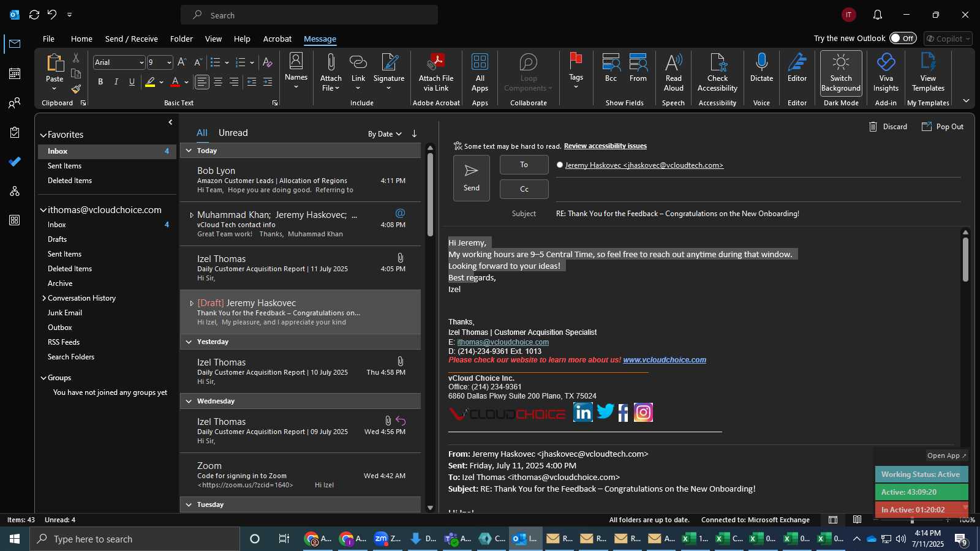Apply the red font color
This screenshot has width=980, height=551.
pyautogui.click(x=175, y=81)
